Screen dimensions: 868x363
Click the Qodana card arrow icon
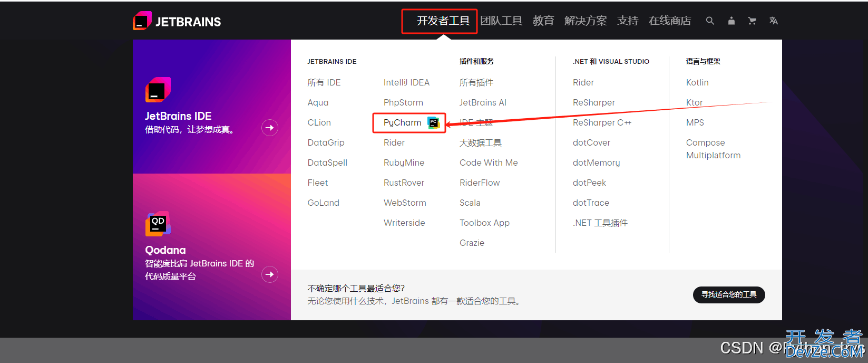[270, 274]
